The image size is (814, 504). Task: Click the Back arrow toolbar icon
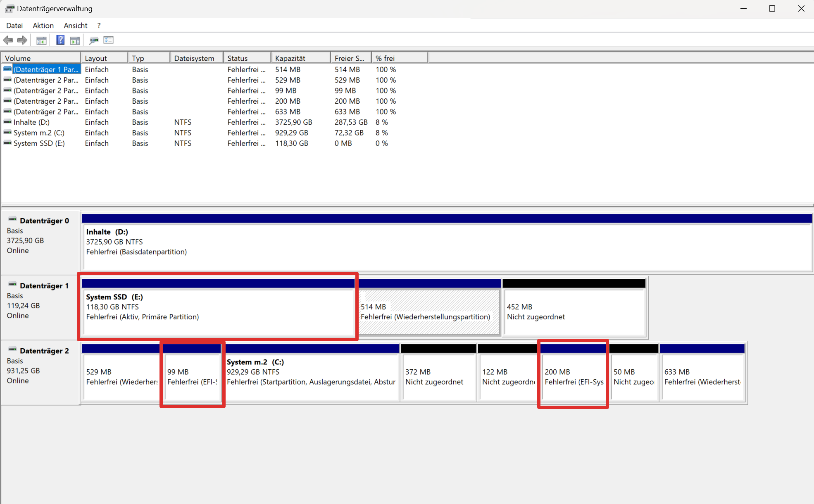coord(8,40)
